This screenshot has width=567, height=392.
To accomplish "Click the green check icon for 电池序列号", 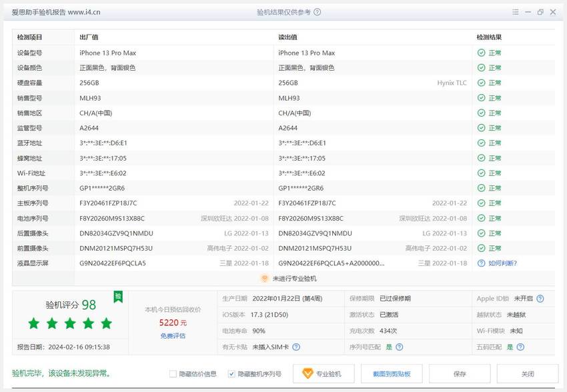I will pyautogui.click(x=482, y=218).
